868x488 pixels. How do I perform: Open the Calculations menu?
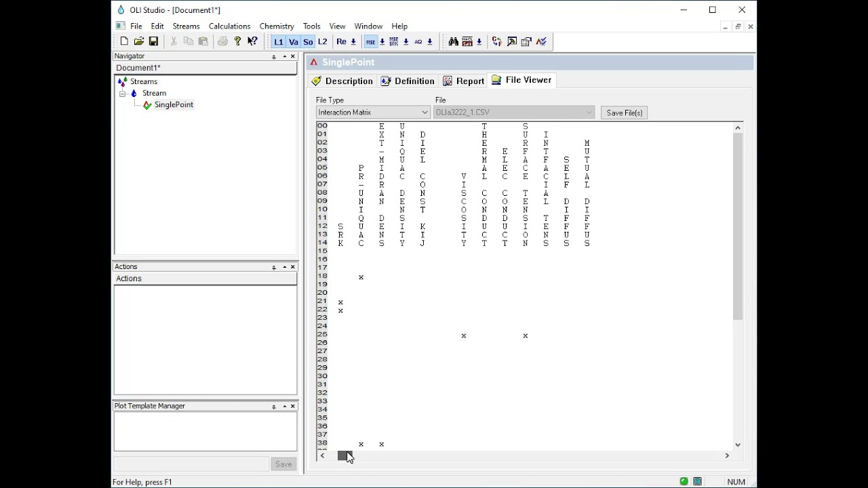pyautogui.click(x=229, y=26)
